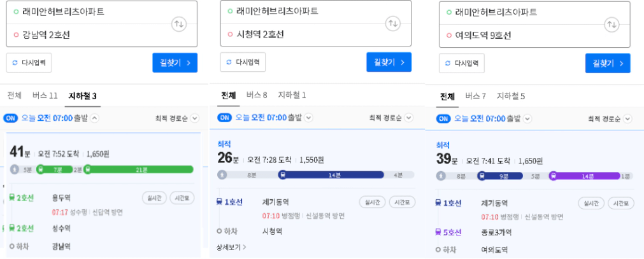Expand departure time chevron in middle panel

point(308,118)
